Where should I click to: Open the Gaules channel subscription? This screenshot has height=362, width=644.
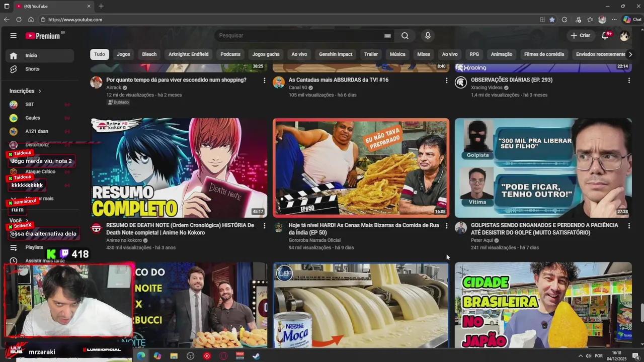pos(40,118)
